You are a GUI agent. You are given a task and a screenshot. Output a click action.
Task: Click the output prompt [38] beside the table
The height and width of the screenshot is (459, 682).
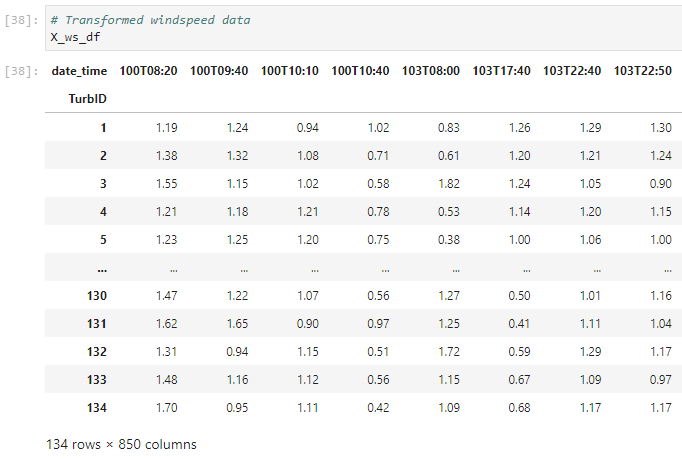20,71
